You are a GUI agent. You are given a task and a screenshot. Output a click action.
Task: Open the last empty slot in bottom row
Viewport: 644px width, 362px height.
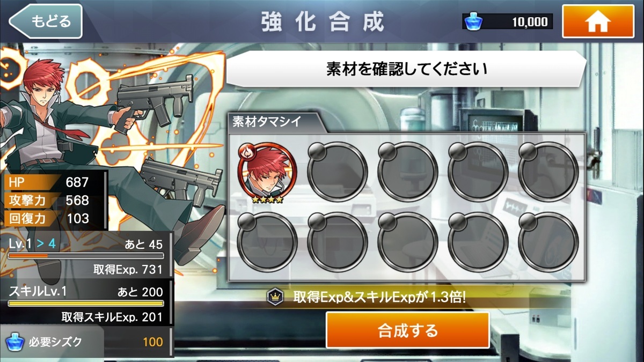pos(548,242)
